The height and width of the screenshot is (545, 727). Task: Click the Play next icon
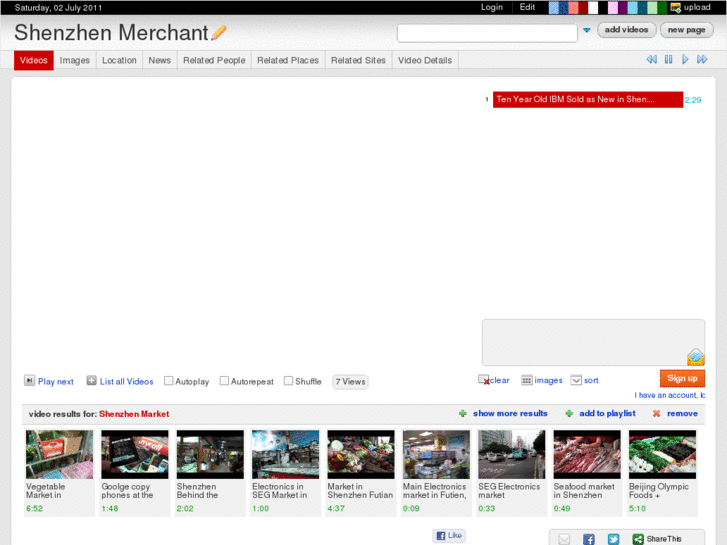coord(29,380)
